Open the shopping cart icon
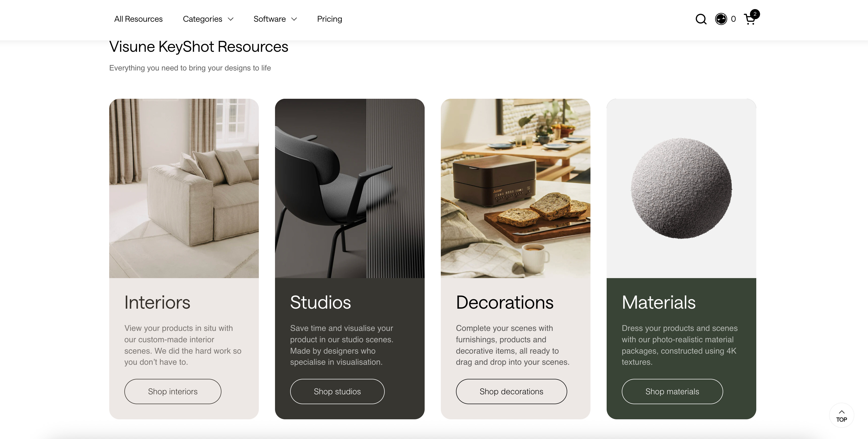This screenshot has width=868, height=439. [749, 19]
